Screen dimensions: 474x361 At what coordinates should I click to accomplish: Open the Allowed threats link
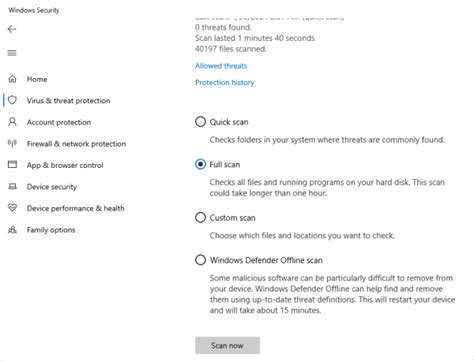click(x=221, y=66)
